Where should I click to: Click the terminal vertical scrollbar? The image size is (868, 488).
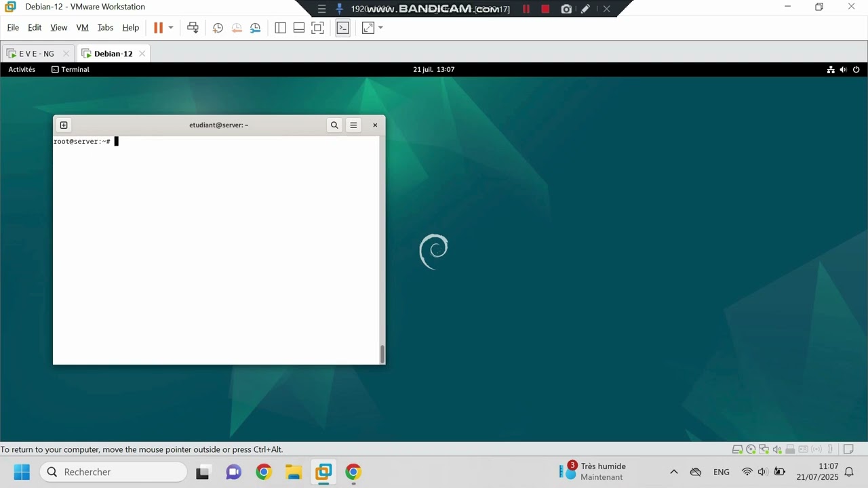point(382,354)
